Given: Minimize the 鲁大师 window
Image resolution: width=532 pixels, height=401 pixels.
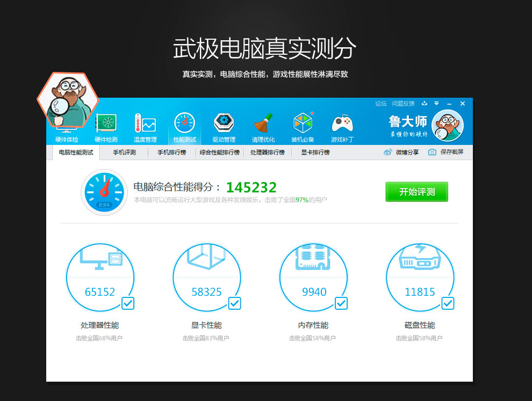Looking at the screenshot, I should 449,104.
